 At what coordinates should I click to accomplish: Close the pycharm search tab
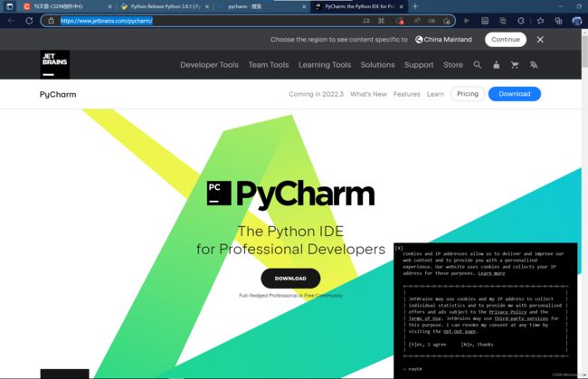click(304, 6)
